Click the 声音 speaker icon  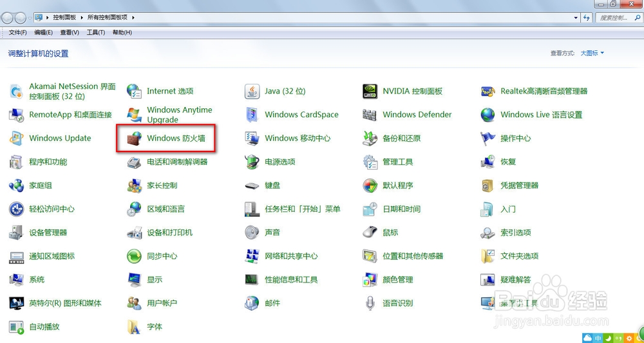click(252, 233)
